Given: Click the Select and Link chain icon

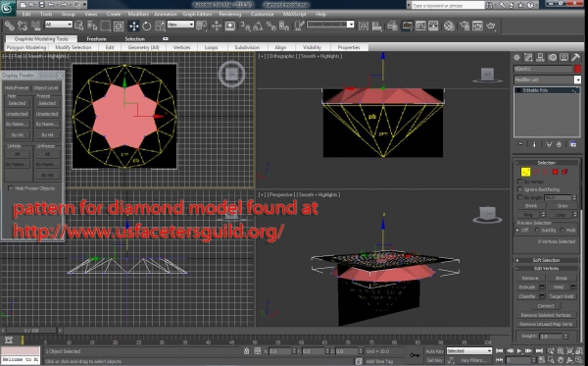Looking at the screenshot, I should pyautogui.click(x=10, y=26).
